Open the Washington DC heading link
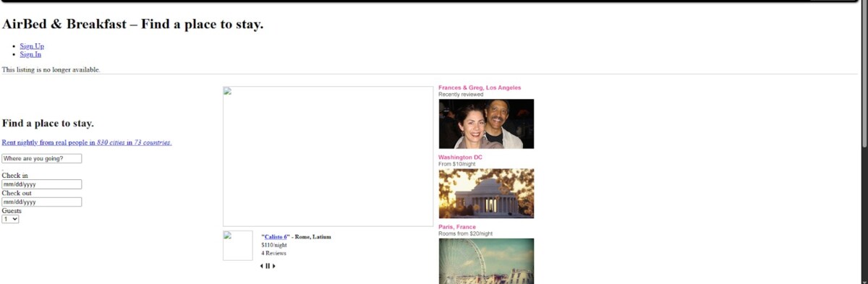The width and height of the screenshot is (868, 284). pyautogui.click(x=460, y=157)
